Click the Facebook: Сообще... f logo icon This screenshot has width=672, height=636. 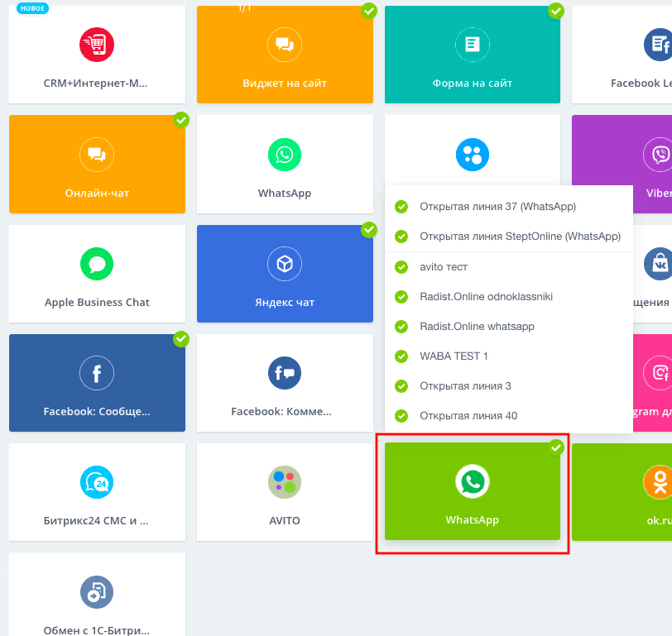[x=97, y=373]
